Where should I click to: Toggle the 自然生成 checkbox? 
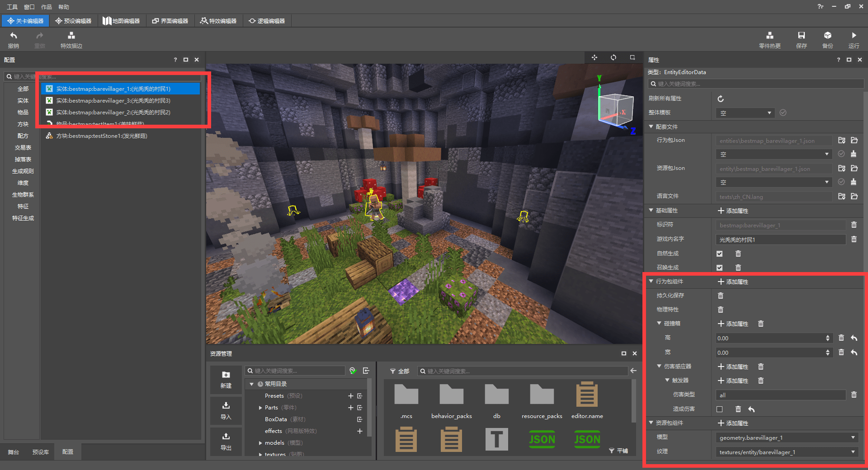click(x=719, y=254)
